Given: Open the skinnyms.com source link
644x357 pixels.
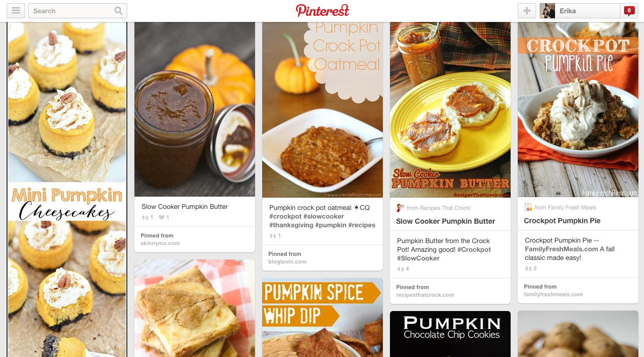Looking at the screenshot, I should tap(160, 243).
